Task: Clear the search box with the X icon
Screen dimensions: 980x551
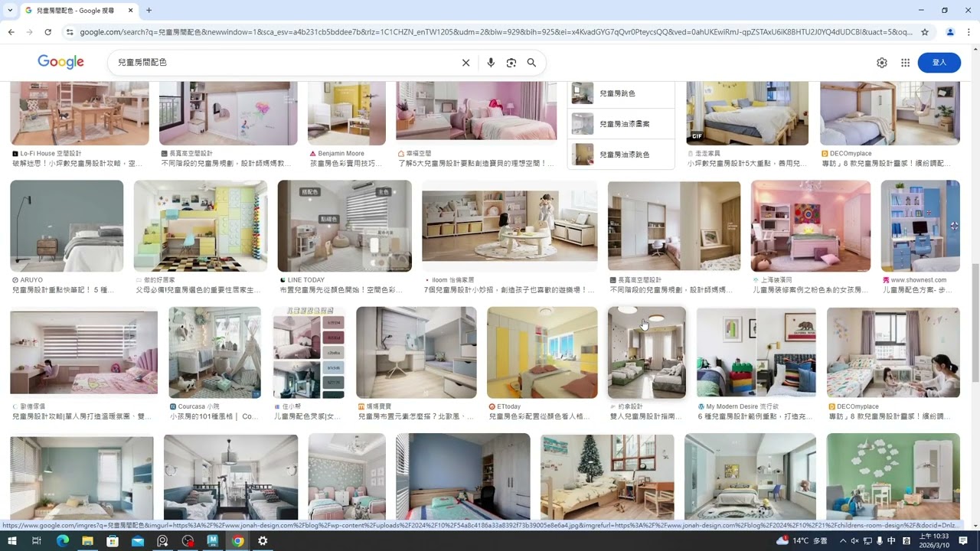Action: tap(465, 63)
